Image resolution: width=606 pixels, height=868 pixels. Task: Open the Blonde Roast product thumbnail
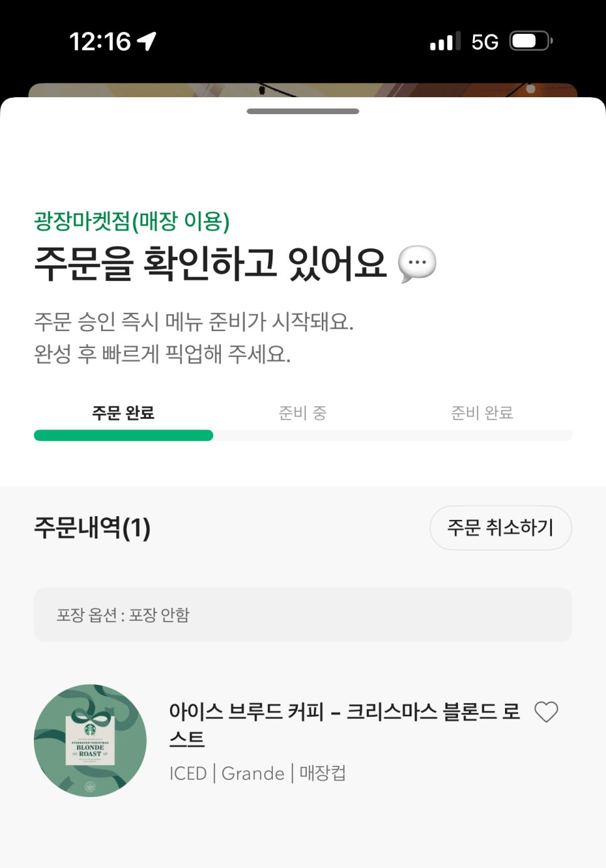point(90,741)
